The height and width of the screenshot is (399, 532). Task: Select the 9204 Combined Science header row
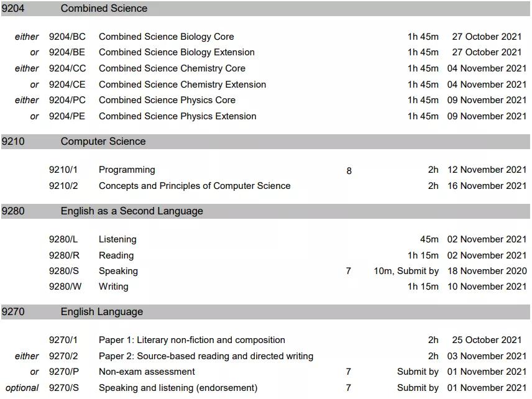[x=265, y=9]
